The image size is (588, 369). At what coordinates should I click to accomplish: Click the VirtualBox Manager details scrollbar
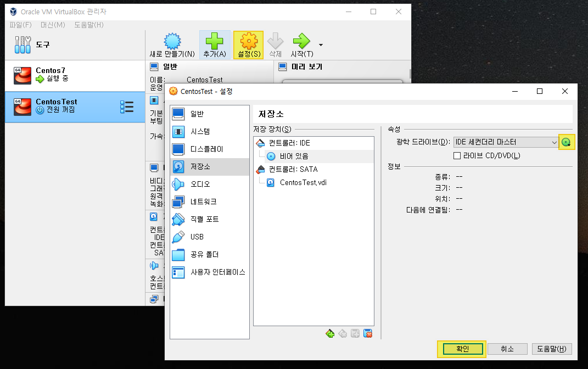coord(410,73)
